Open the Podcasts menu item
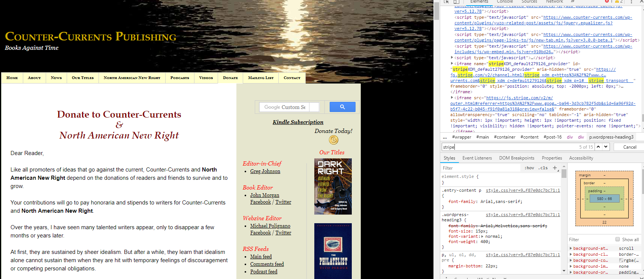The width and height of the screenshot is (644, 279). 180,78
